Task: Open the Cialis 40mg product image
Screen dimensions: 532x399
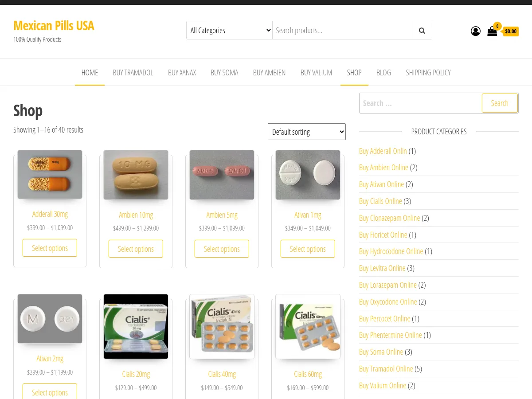Action: pyautogui.click(x=222, y=326)
